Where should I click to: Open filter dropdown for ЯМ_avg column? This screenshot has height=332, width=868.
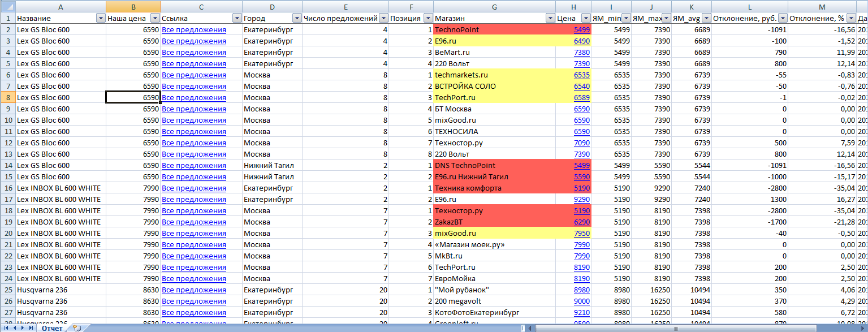pos(706,18)
